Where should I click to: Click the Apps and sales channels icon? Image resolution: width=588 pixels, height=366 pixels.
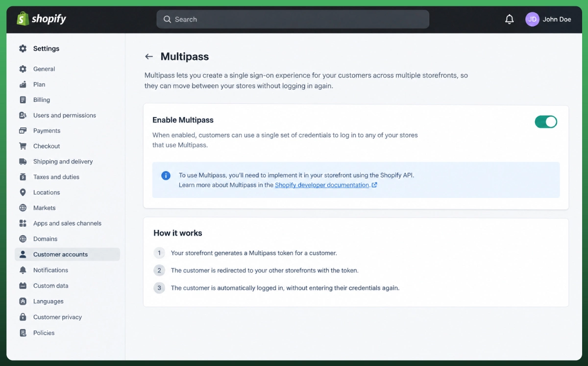click(23, 223)
